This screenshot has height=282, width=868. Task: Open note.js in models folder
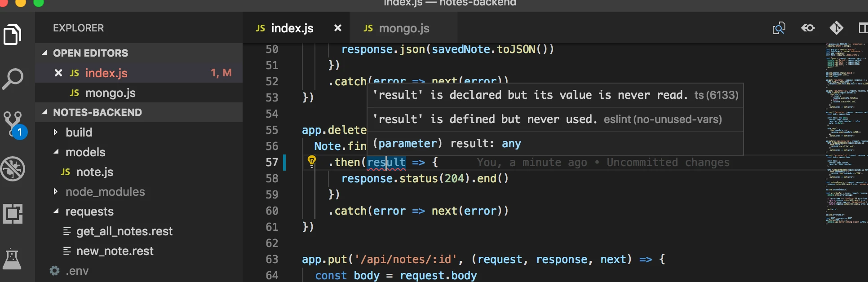coord(139,172)
